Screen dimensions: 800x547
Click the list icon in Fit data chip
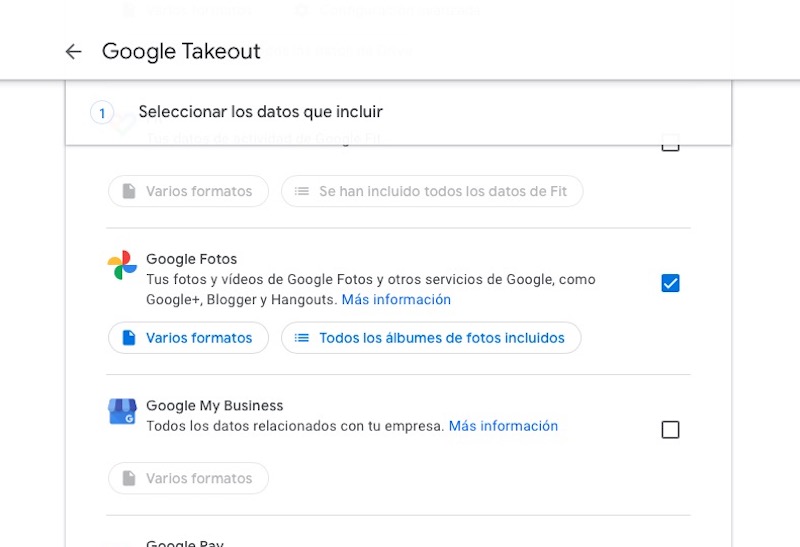[301, 191]
